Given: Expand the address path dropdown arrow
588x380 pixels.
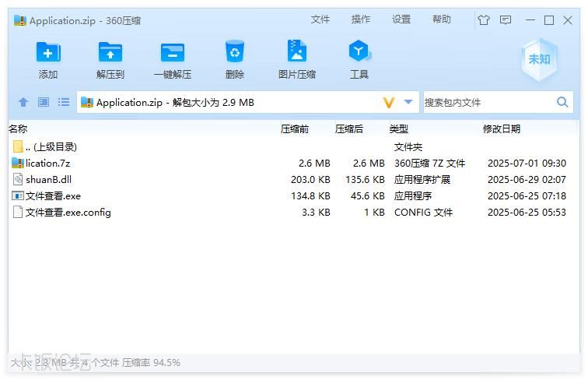Looking at the screenshot, I should (x=408, y=102).
